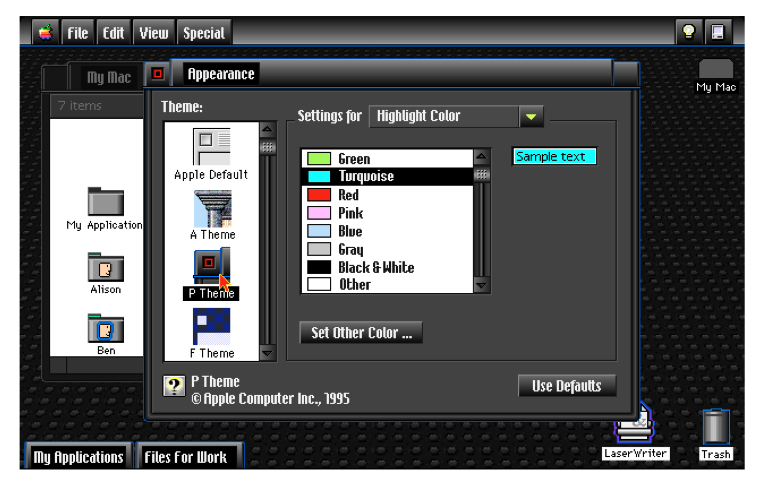762x481 pixels.
Task: Click theme list scroll down arrow
Action: coord(267,353)
